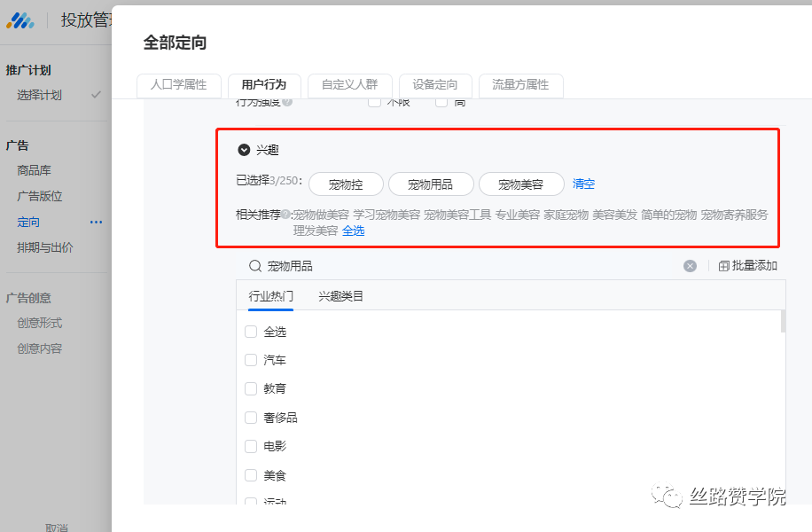Remove the 宠物美容 selected tag
This screenshot has width=812, height=532.
point(521,184)
